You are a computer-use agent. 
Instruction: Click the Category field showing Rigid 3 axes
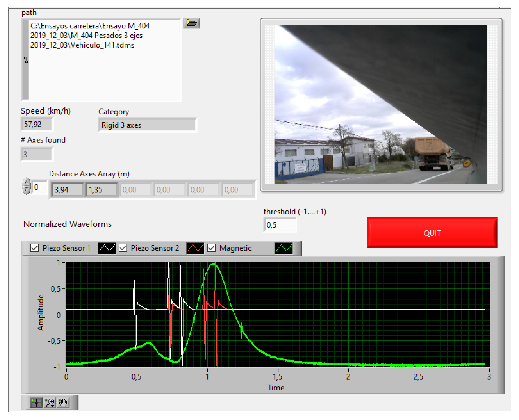[x=147, y=125]
